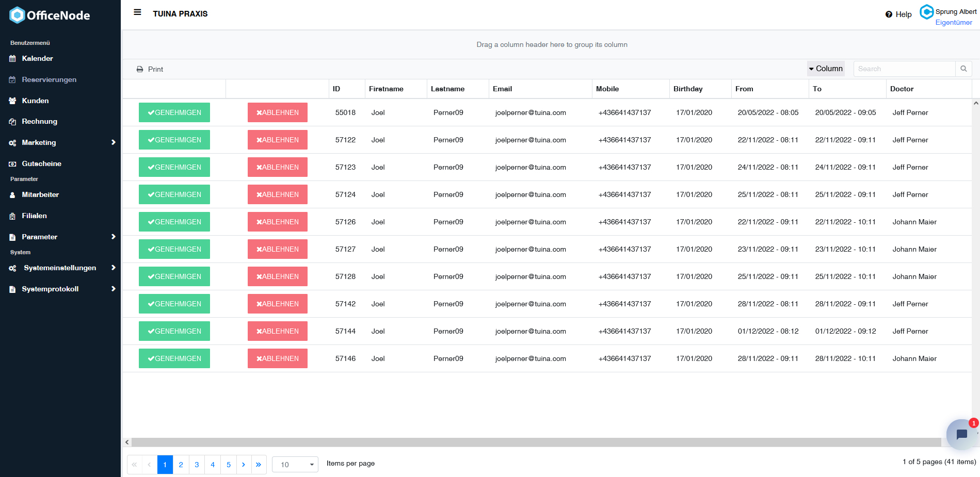
Task: Toggle the hamburger sidebar menu icon
Action: [x=137, y=12]
